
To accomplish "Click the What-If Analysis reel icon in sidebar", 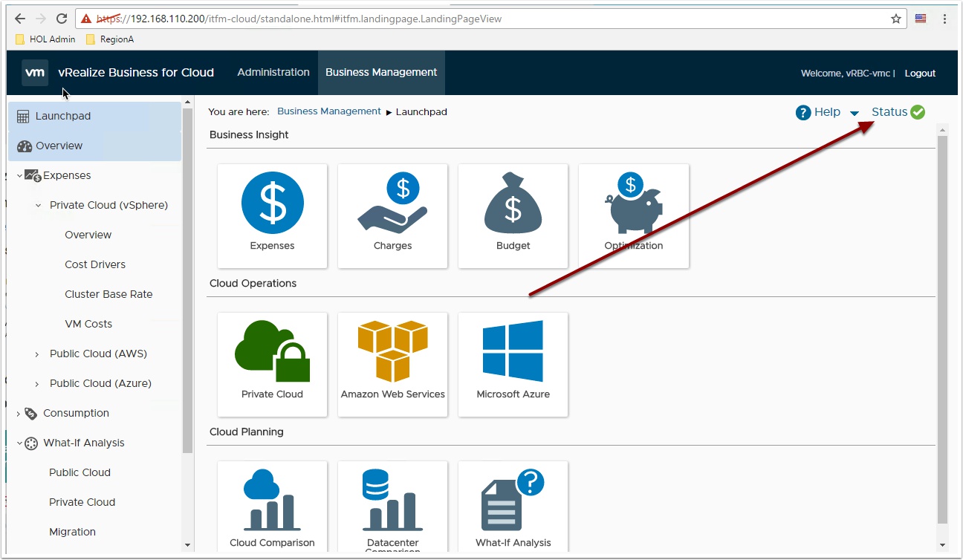I will click(x=31, y=443).
